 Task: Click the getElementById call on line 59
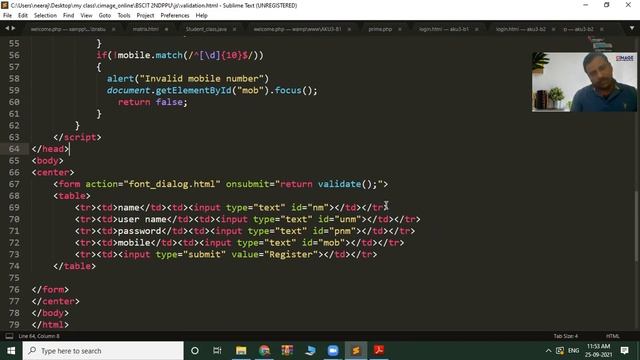tap(193, 90)
